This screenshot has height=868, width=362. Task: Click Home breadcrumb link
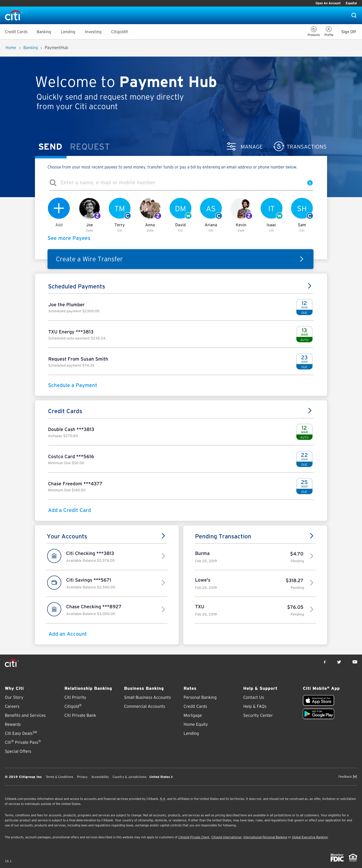(x=11, y=48)
